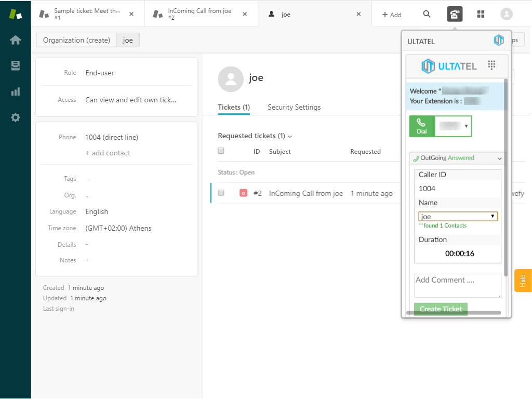Open the Admin gear icon in the sidebar
The width and height of the screenshot is (532, 399).
pyautogui.click(x=15, y=117)
